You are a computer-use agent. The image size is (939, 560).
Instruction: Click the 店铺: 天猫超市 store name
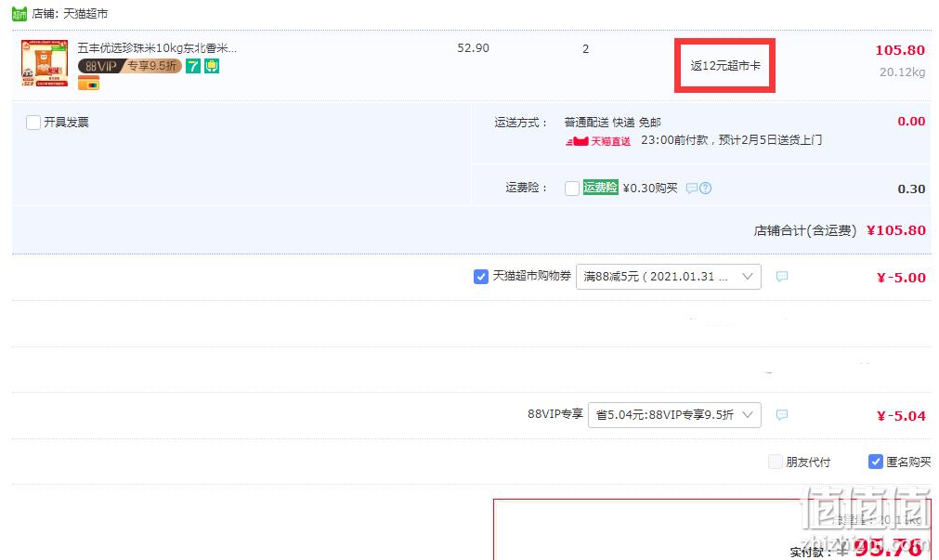pyautogui.click(x=70, y=13)
